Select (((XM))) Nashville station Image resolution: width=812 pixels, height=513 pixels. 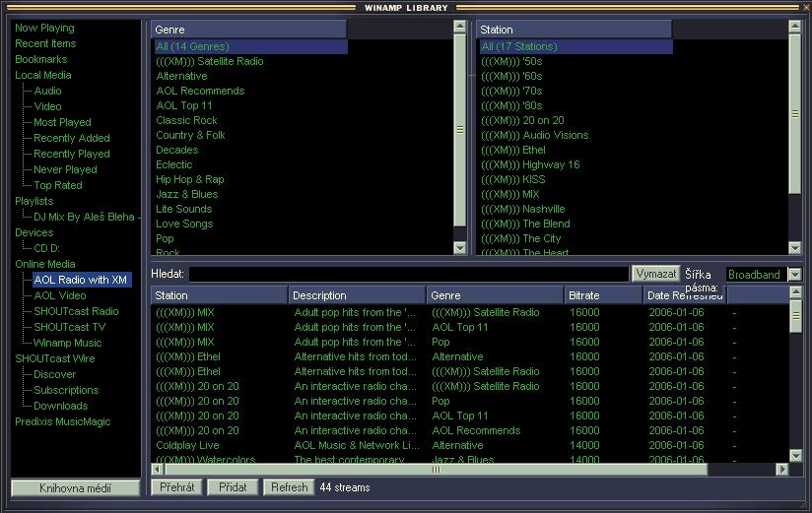coord(523,209)
